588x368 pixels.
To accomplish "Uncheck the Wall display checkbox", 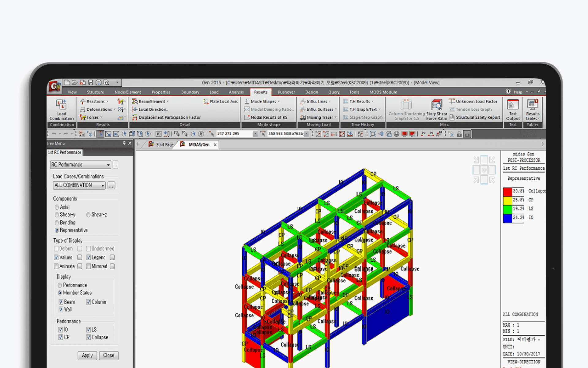I will pyautogui.click(x=61, y=310).
